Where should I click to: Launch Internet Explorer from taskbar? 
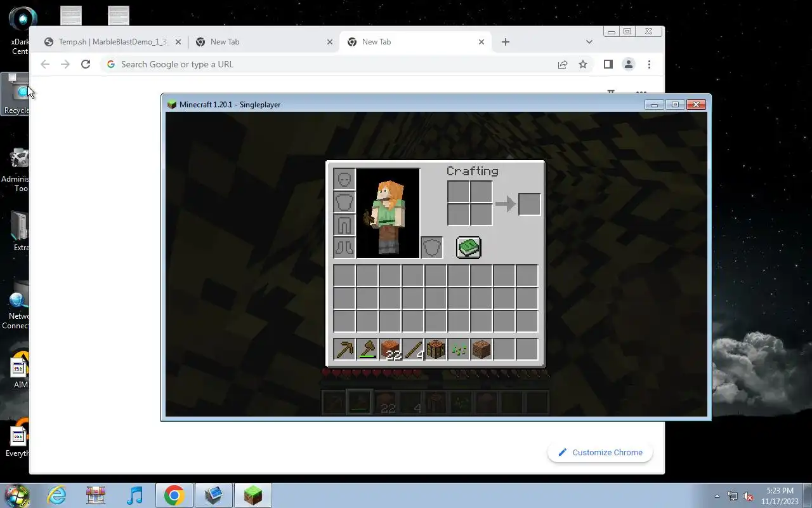(x=57, y=495)
